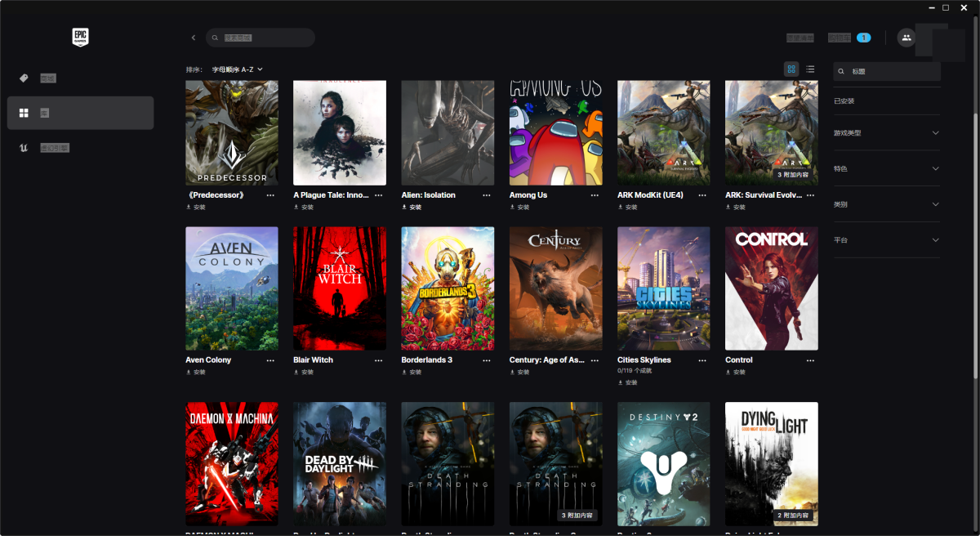Open more options for Blair Witch
The image size is (980, 536).
pyautogui.click(x=378, y=360)
